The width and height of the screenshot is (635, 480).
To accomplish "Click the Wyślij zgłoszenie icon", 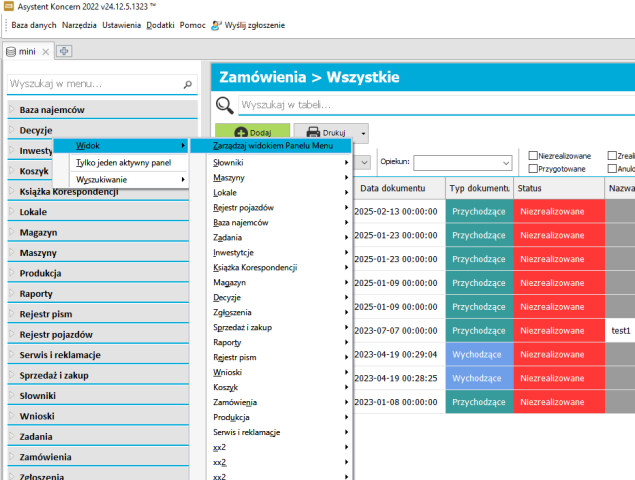I will point(216,26).
